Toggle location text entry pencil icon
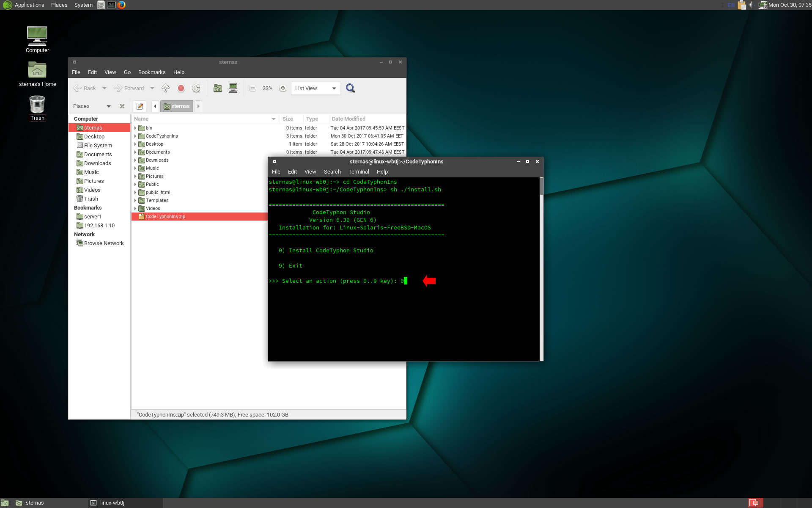The image size is (812, 508). (140, 106)
